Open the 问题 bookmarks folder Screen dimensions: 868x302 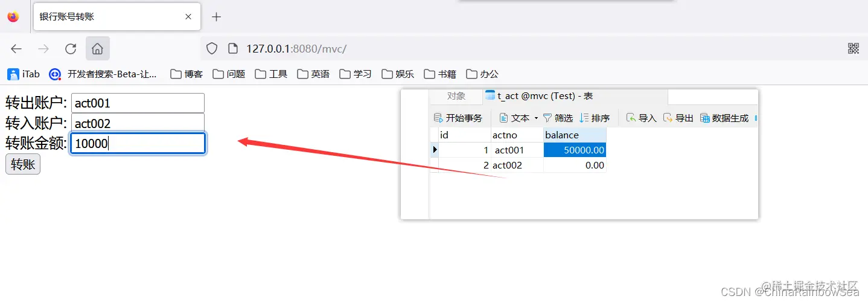229,74
